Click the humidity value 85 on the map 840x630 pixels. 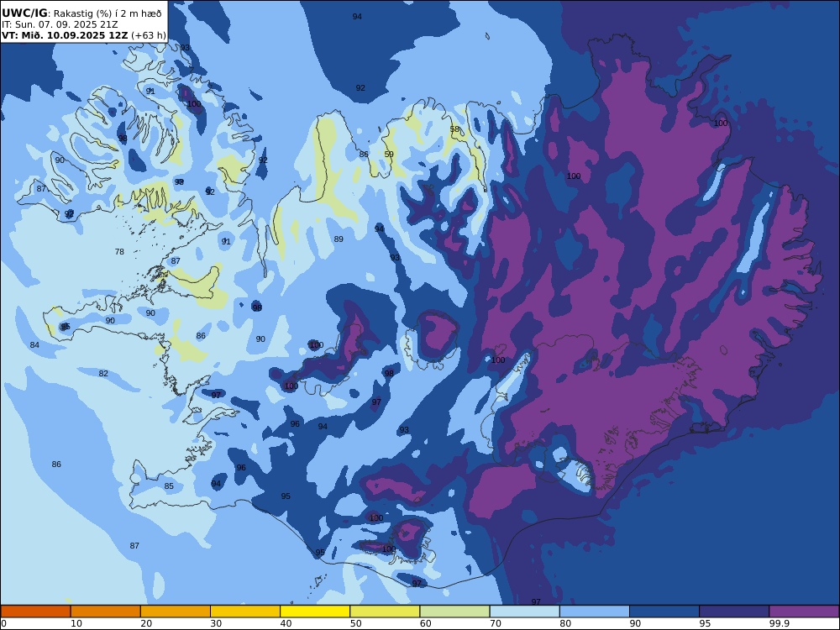point(169,486)
